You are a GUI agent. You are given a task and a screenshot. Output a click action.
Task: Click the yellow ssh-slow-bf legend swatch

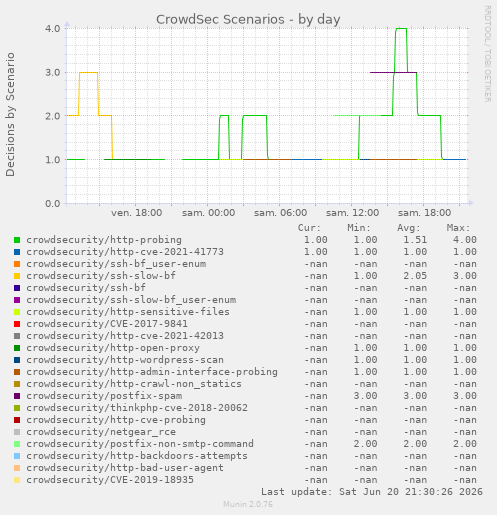click(17, 276)
